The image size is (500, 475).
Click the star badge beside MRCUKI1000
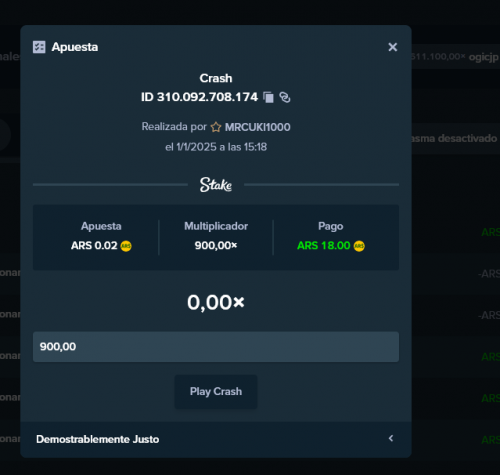[216, 127]
